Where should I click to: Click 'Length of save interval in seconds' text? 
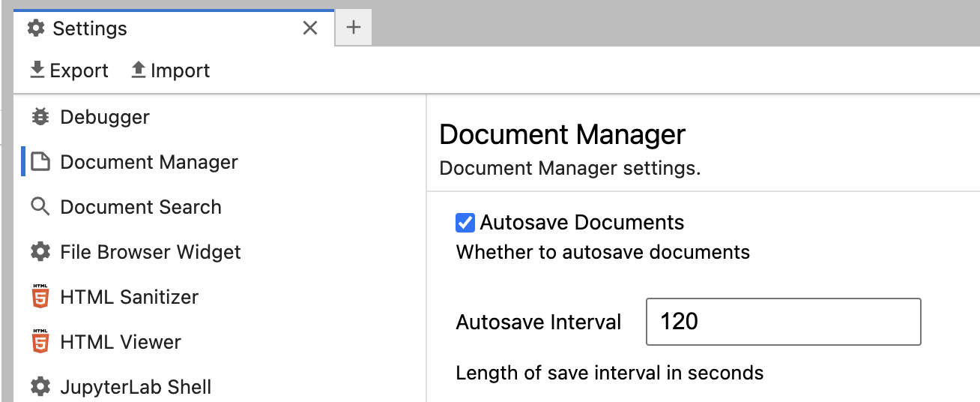point(610,373)
